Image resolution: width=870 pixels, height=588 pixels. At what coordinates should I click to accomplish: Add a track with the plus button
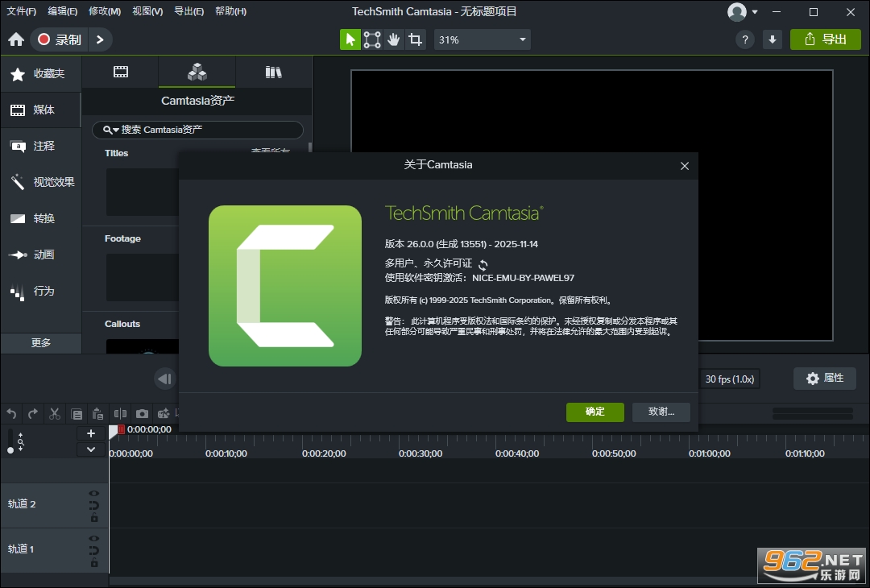[x=91, y=433]
